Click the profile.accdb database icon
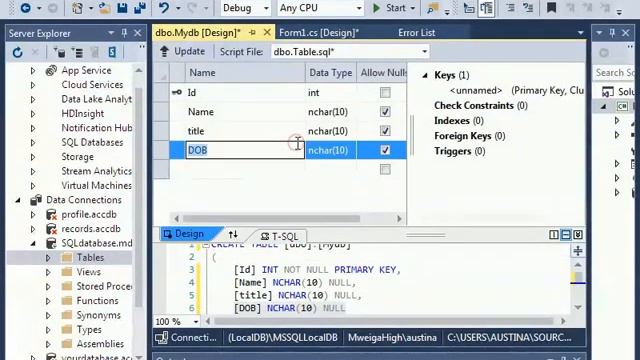640x360 pixels. coord(51,214)
